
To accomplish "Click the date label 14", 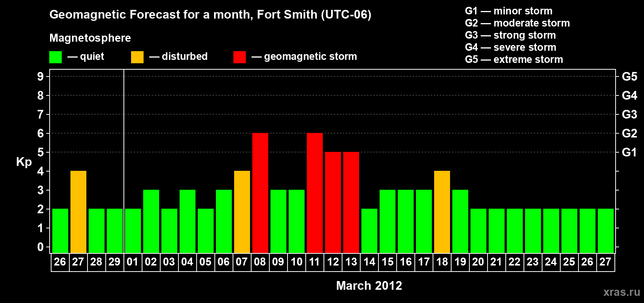I will [369, 262].
